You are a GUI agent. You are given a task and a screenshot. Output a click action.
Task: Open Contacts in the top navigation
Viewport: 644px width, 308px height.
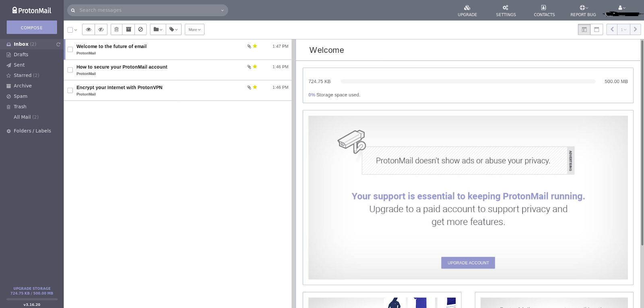click(x=544, y=10)
